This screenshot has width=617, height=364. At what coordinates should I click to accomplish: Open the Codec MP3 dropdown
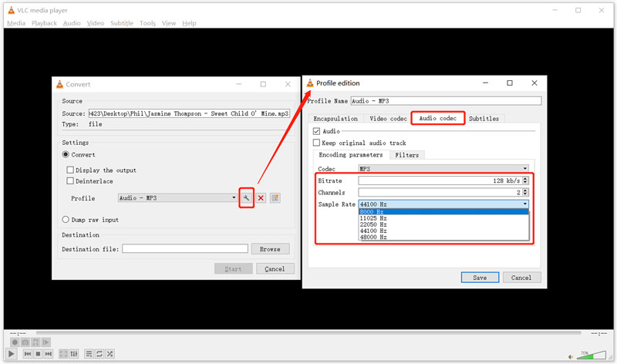(x=443, y=168)
